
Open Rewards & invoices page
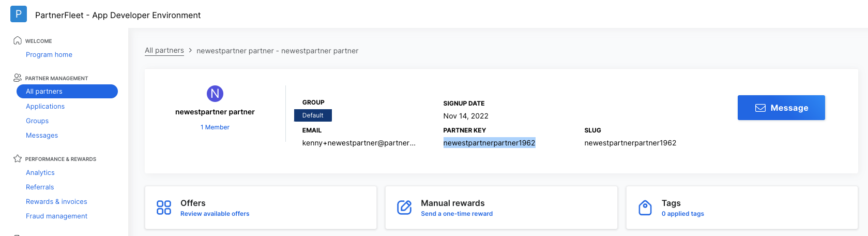point(56,201)
